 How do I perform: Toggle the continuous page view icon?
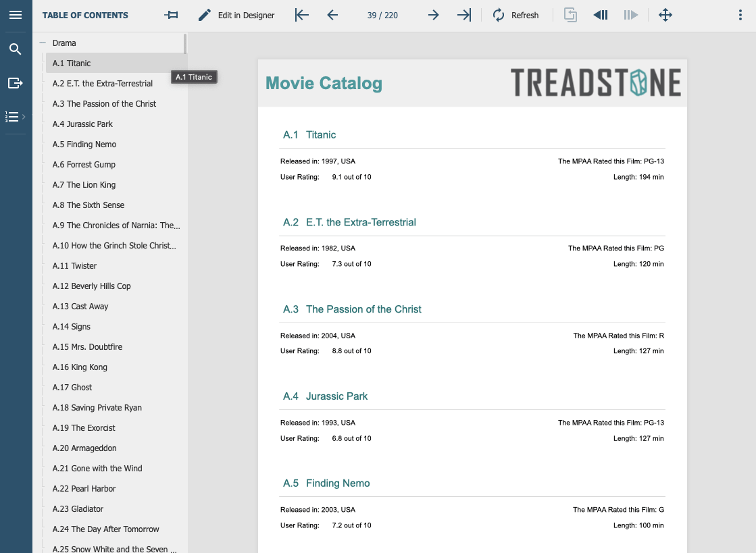tap(570, 15)
